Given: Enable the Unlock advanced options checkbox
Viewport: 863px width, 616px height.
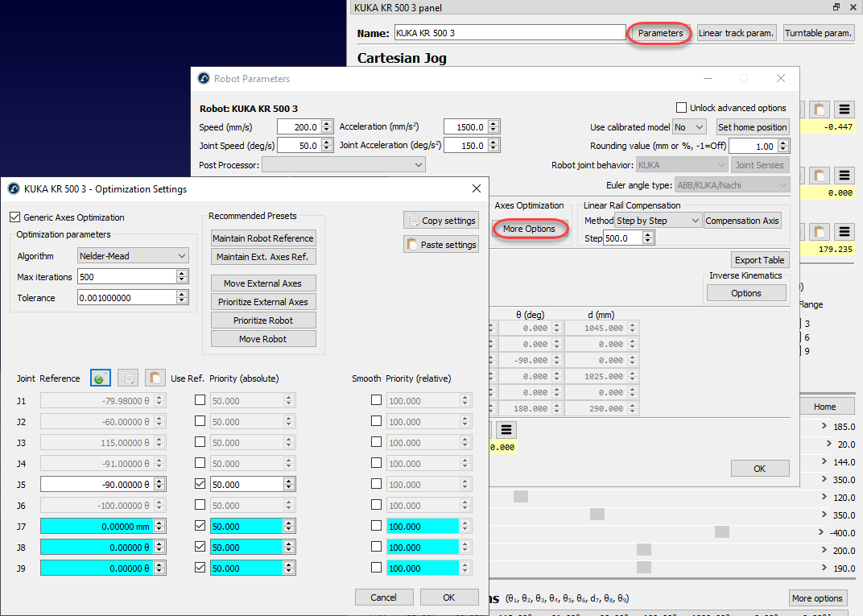Looking at the screenshot, I should pyautogui.click(x=682, y=108).
